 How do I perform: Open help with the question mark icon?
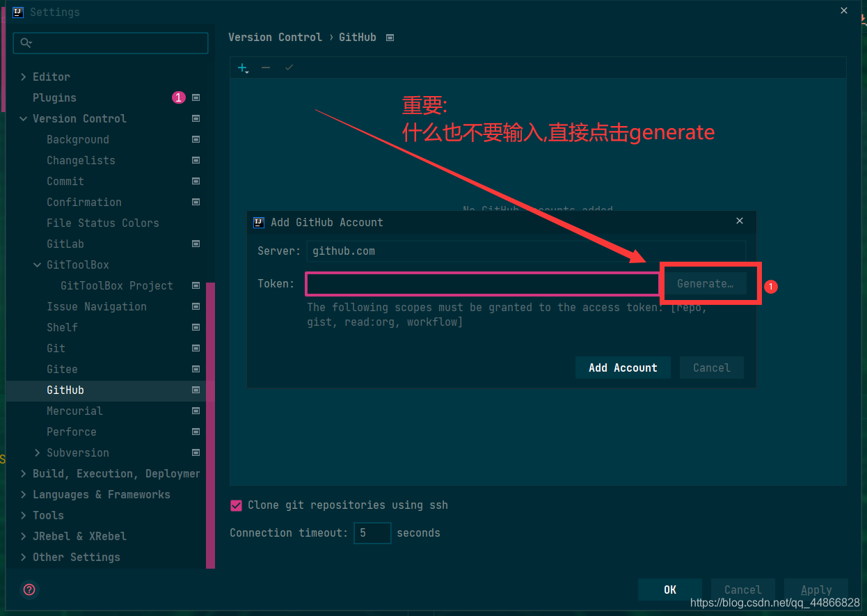[x=29, y=590]
